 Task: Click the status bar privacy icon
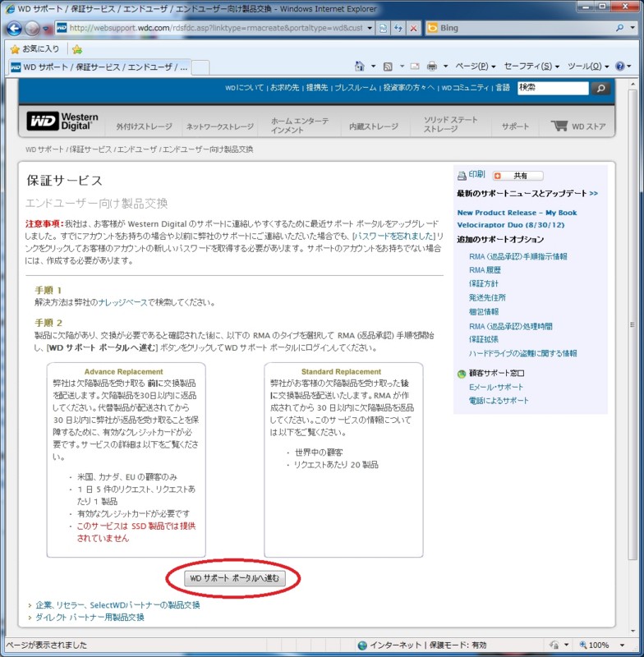pos(554,645)
